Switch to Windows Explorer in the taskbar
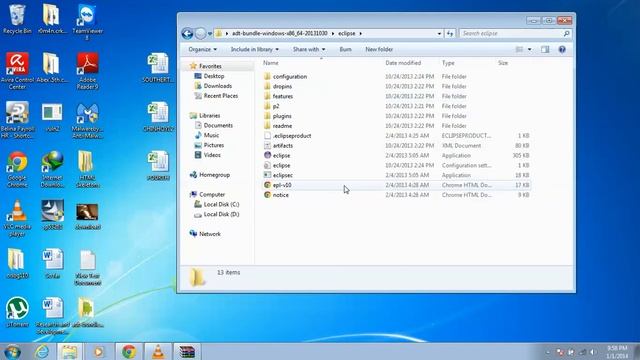This screenshot has height=360, width=640. pos(69,352)
